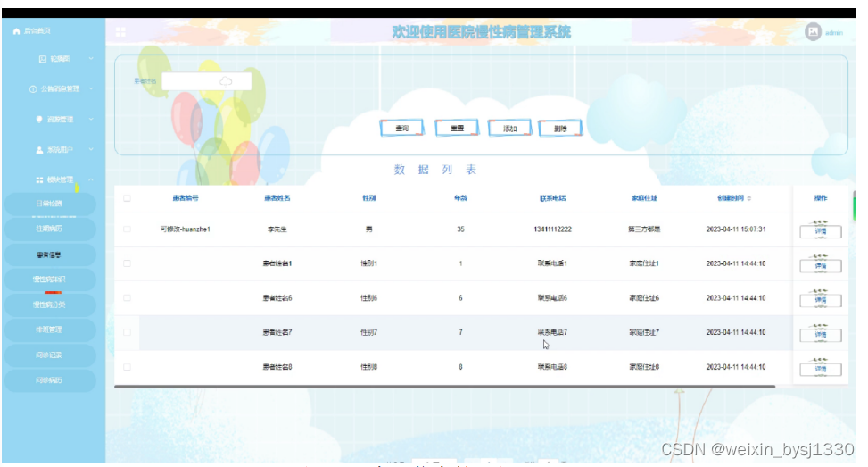Click the 轮播图 picture icon in sidebar
Viewport: 868px width, 467px height.
[x=43, y=59]
